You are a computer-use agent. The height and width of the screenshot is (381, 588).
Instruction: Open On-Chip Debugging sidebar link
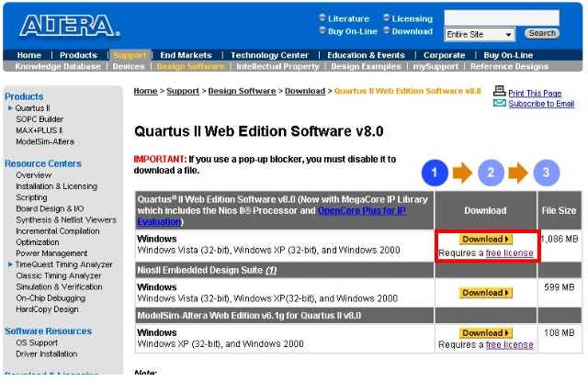click(51, 298)
